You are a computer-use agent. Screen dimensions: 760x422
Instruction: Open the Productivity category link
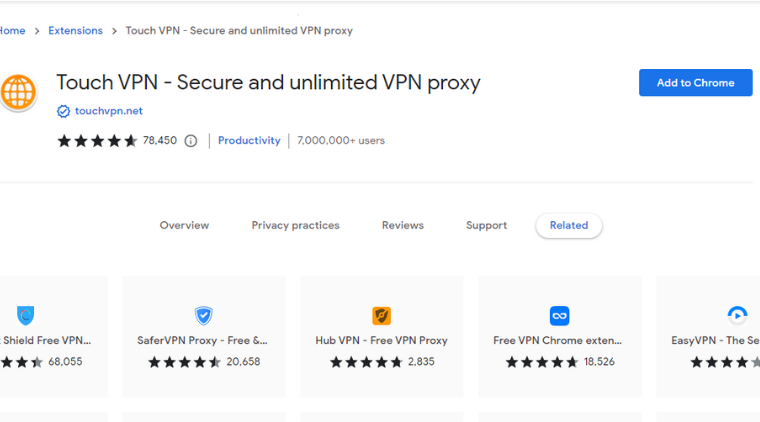coord(249,141)
